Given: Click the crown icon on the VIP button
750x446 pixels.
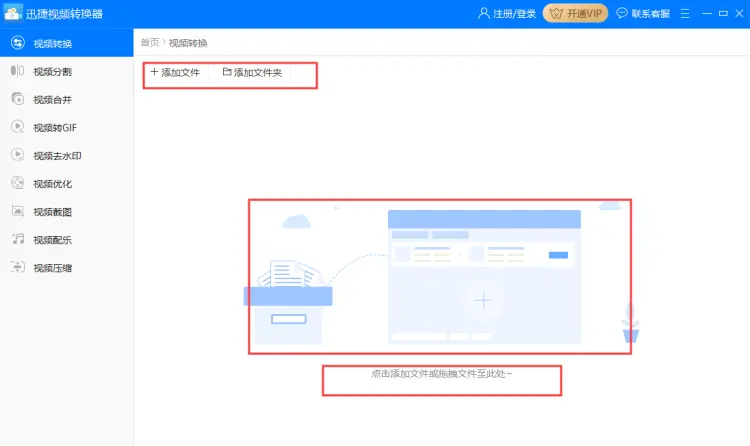Looking at the screenshot, I should click(x=556, y=13).
